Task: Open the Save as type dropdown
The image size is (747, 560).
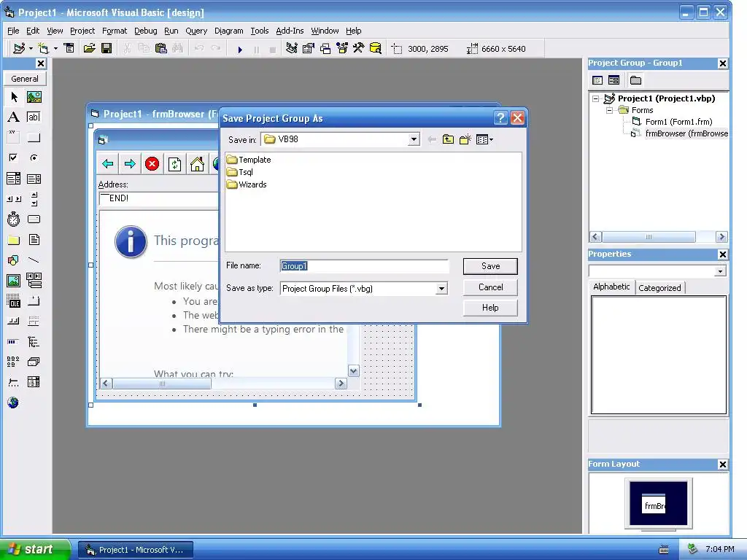Action: 441,289
